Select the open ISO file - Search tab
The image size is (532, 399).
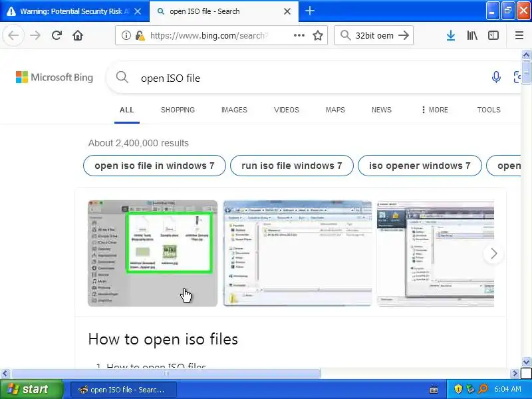click(224, 11)
